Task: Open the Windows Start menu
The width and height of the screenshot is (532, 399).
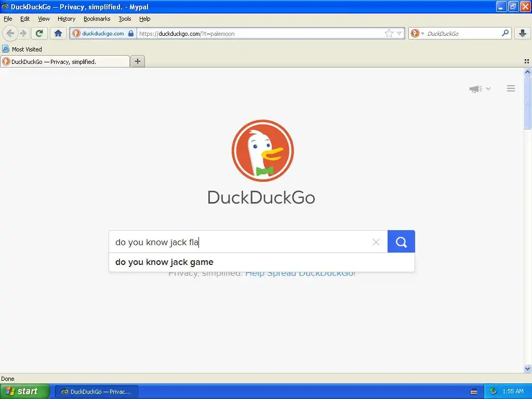Action: (x=25, y=391)
